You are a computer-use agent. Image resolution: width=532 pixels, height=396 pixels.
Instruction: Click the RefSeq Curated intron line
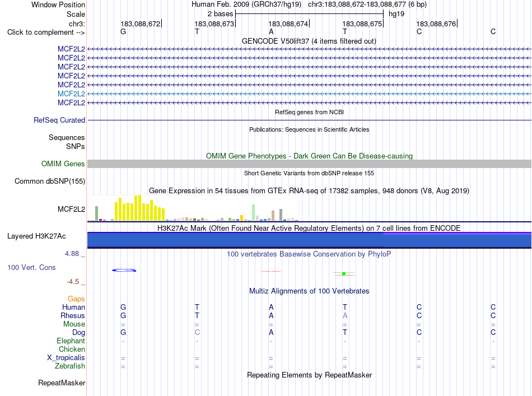(x=309, y=120)
